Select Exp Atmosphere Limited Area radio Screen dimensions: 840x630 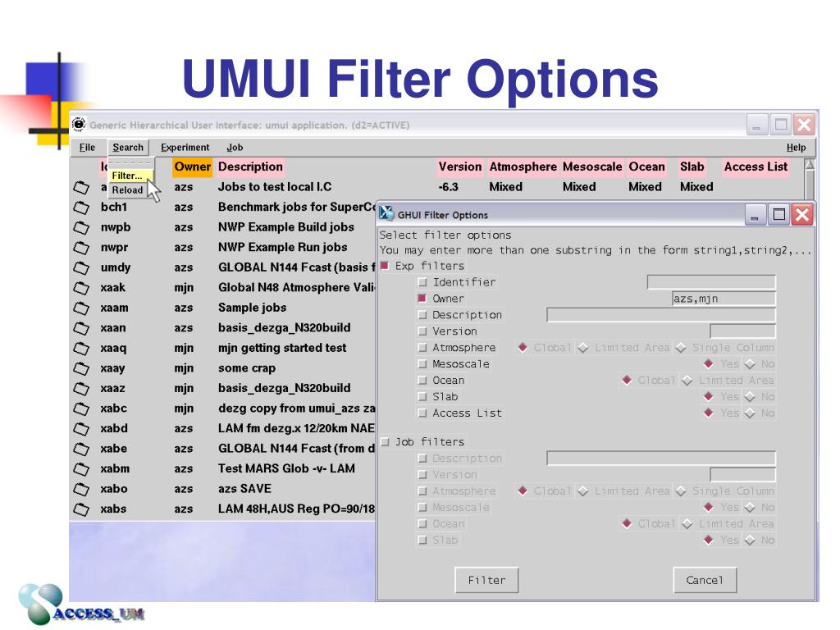coord(583,348)
